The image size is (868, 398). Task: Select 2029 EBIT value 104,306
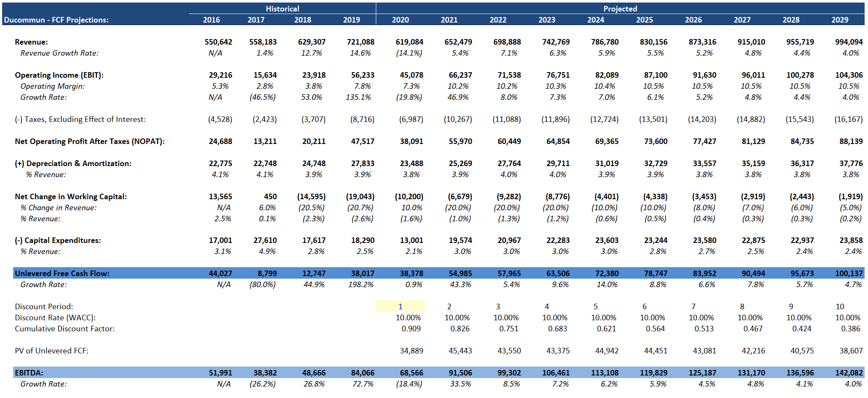click(x=849, y=75)
